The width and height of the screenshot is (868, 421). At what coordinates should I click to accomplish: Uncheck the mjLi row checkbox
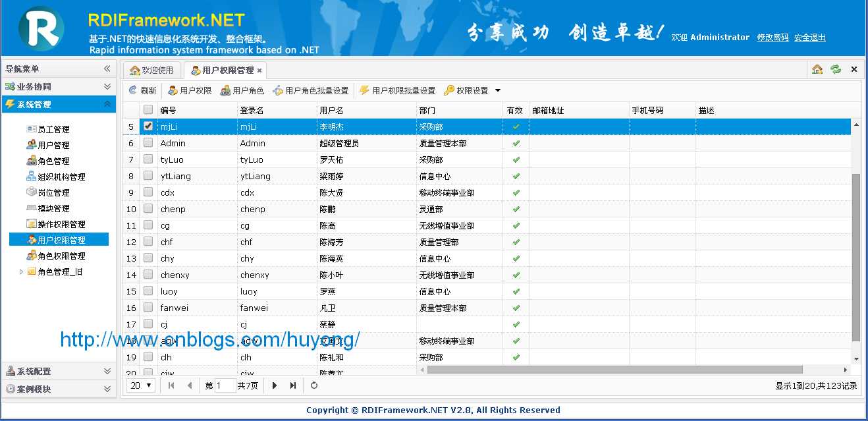click(x=148, y=126)
